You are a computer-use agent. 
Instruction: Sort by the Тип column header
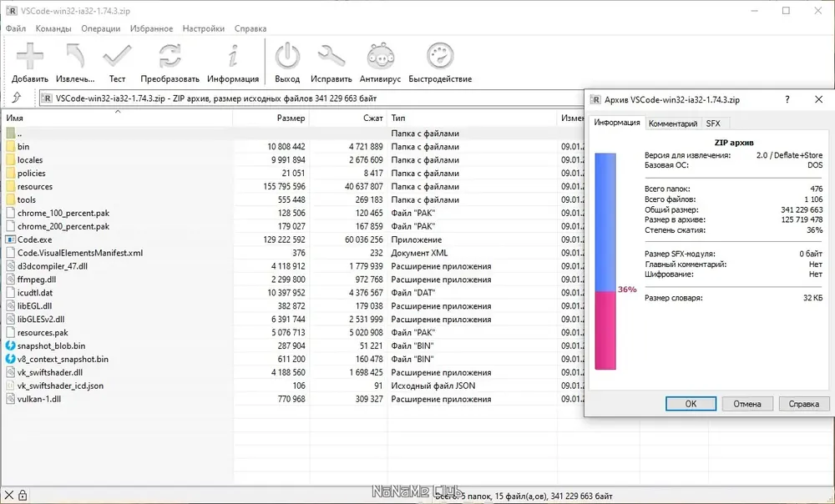pos(473,118)
